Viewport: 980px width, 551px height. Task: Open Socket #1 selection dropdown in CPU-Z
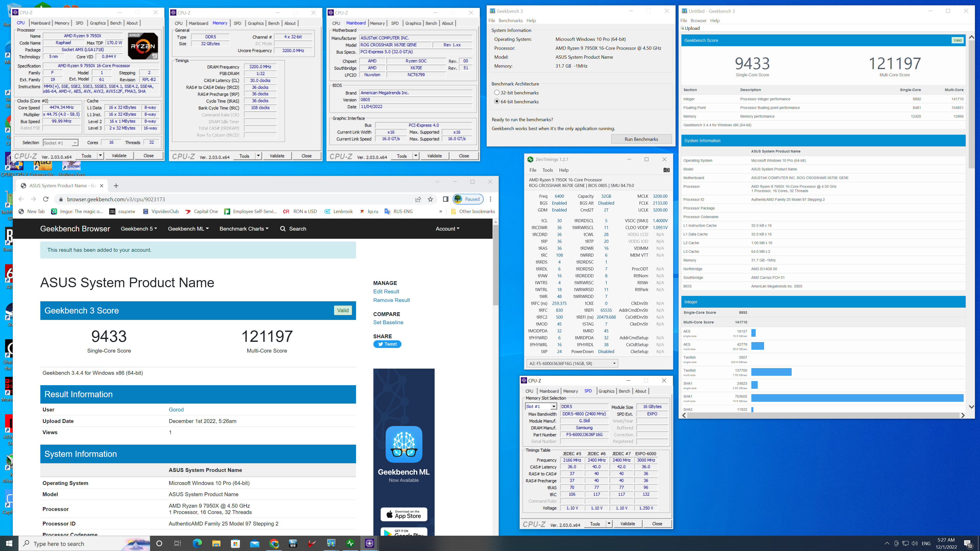(60, 143)
